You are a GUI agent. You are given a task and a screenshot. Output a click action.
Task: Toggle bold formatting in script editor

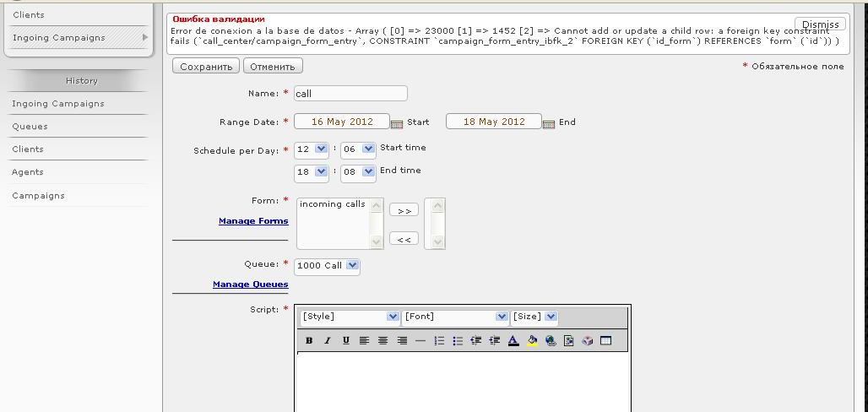click(x=309, y=340)
